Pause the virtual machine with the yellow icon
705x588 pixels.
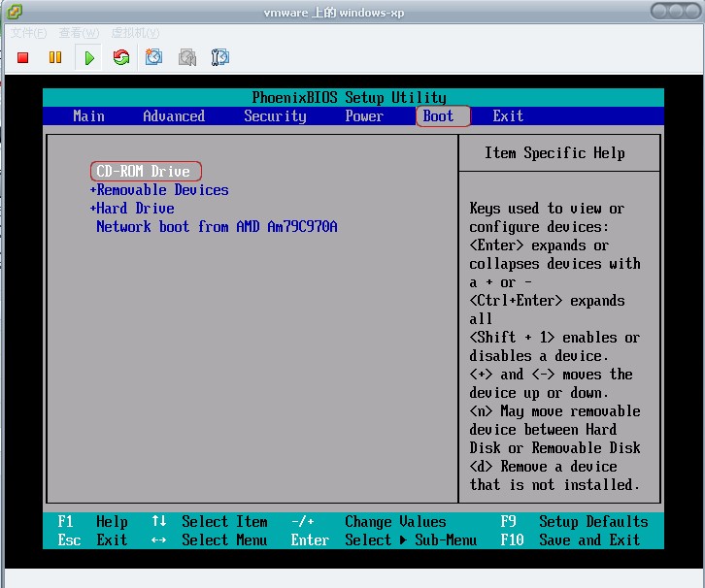tap(55, 57)
